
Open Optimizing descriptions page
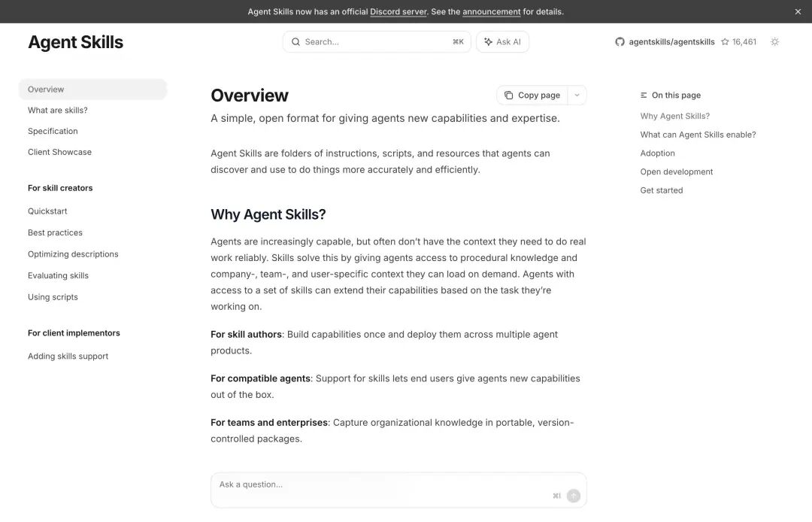coord(73,254)
